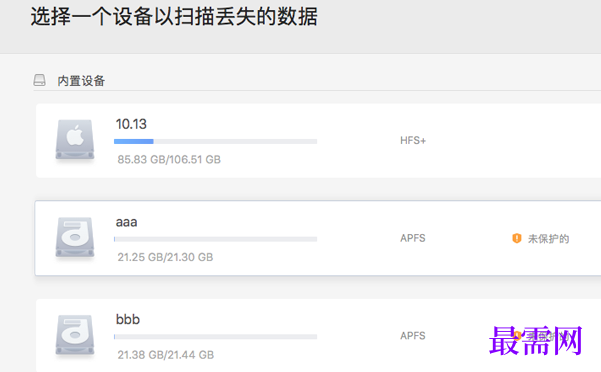Open the 未保护的 status of aaa

pos(548,239)
